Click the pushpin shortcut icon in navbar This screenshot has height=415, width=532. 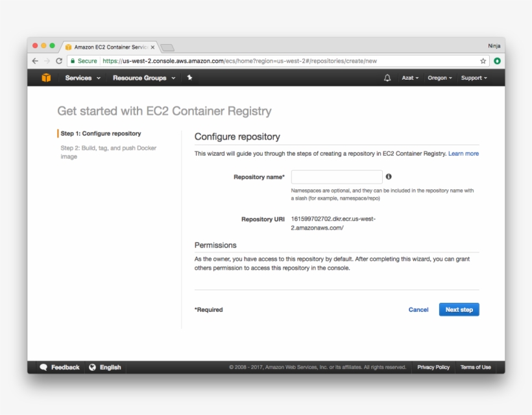click(188, 77)
